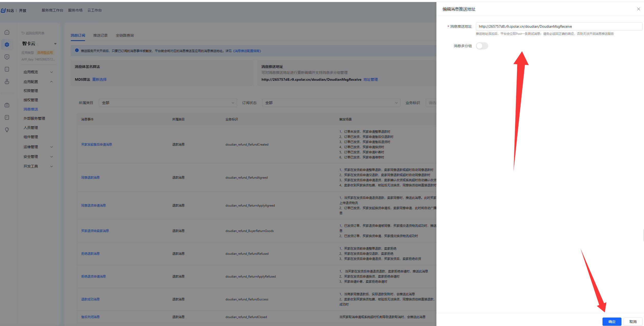
Task: Click the briefcase icon in sidebar
Action: pyautogui.click(x=7, y=105)
